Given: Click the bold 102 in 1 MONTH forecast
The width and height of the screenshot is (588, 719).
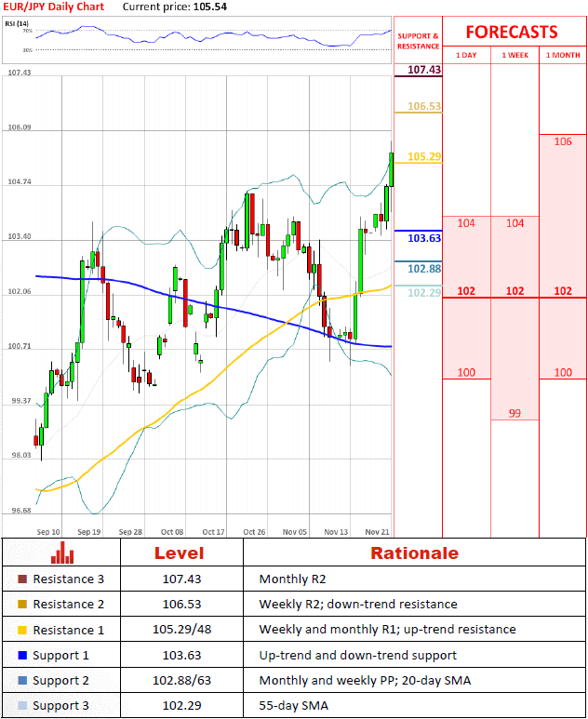Looking at the screenshot, I should click(x=563, y=291).
